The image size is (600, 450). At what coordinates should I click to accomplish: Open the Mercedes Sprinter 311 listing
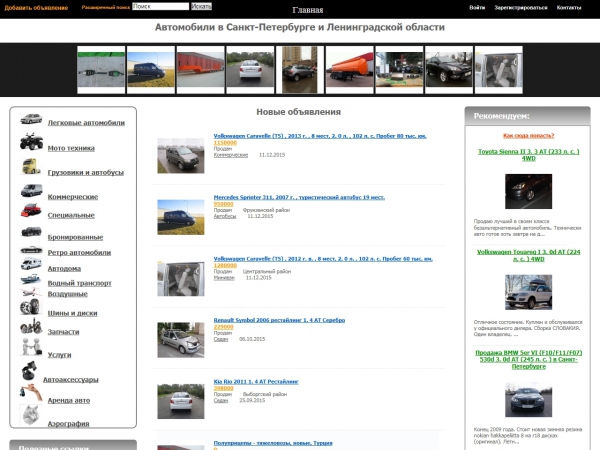click(299, 197)
